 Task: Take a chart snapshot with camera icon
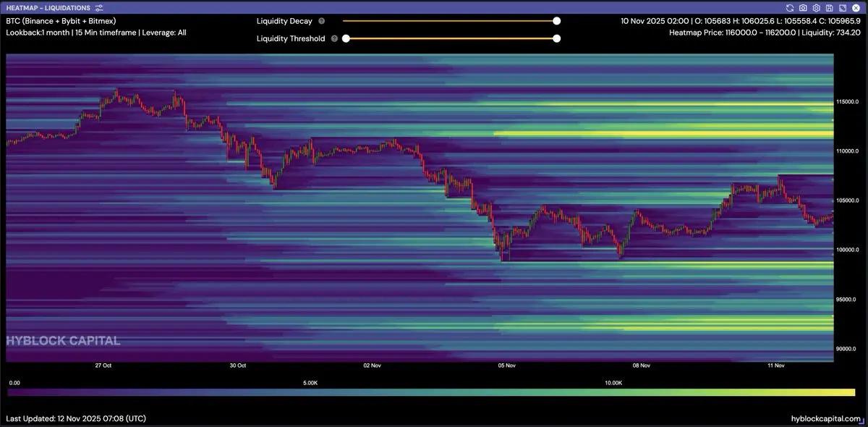(x=803, y=8)
